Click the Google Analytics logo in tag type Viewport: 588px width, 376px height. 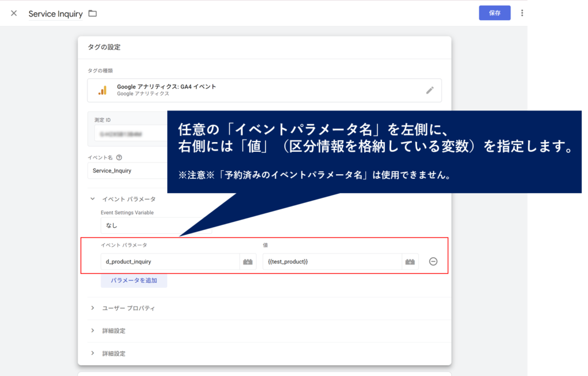pos(102,90)
